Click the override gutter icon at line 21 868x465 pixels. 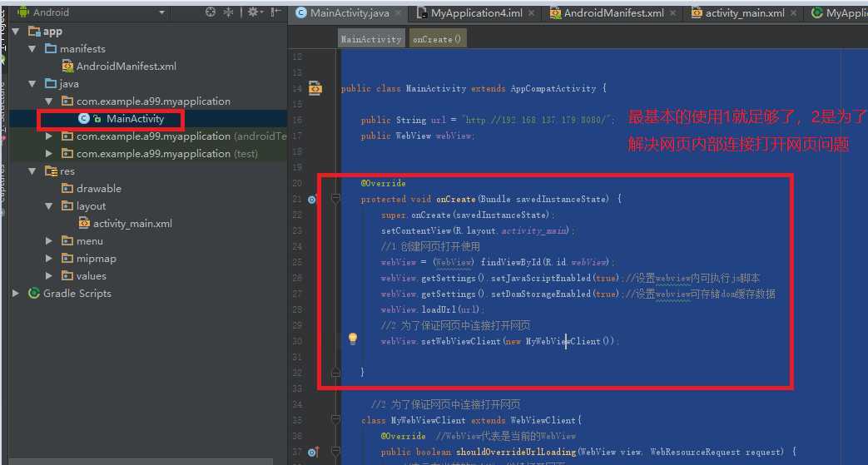click(311, 200)
